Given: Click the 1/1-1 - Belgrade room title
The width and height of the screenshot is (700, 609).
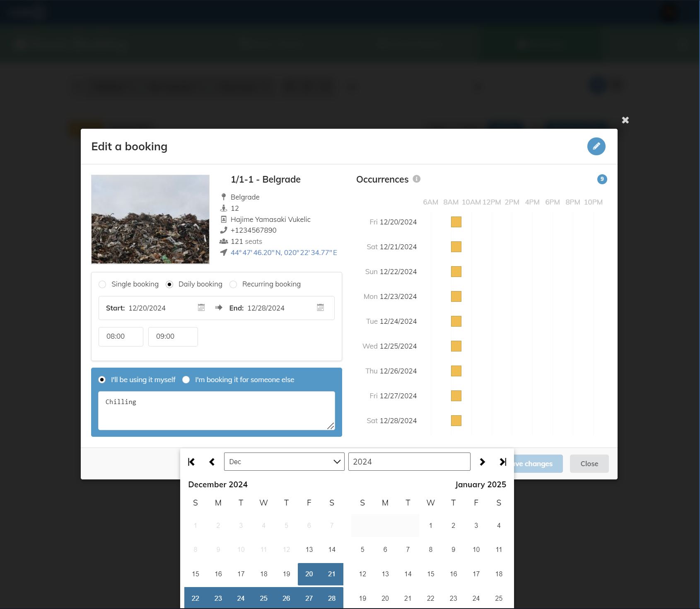Looking at the screenshot, I should [266, 179].
